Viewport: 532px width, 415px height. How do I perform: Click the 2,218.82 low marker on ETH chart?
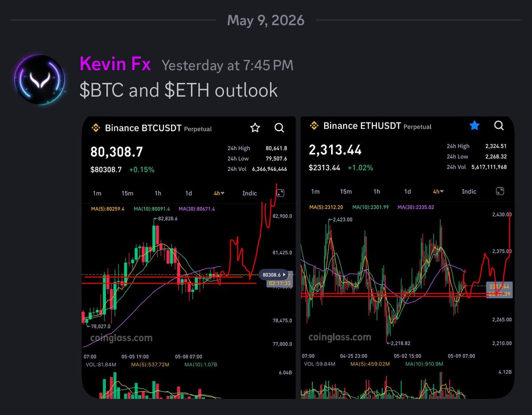pos(398,343)
